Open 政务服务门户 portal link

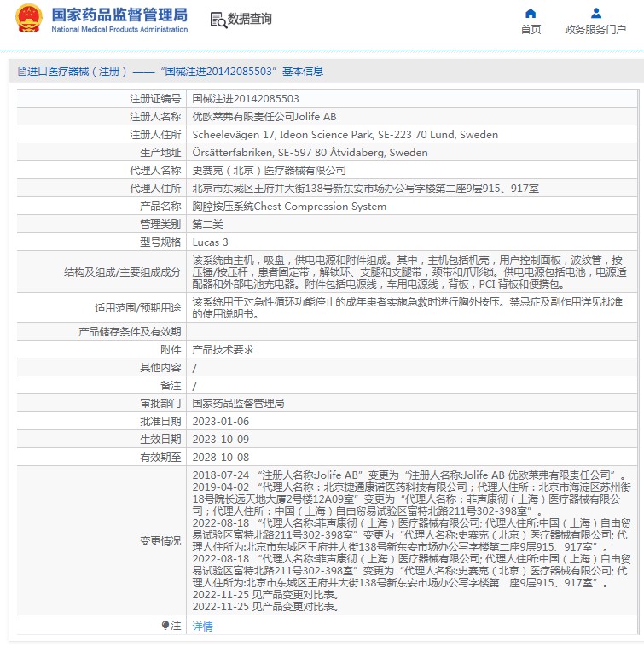(595, 29)
